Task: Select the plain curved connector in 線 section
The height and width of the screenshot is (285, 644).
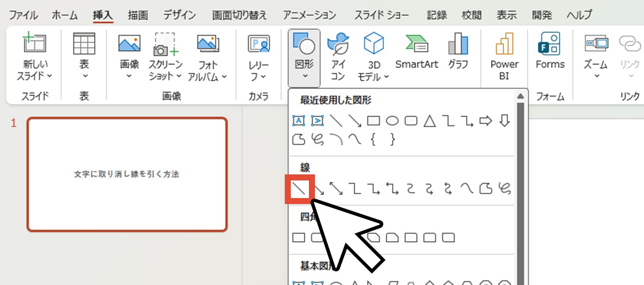Action: (x=411, y=188)
